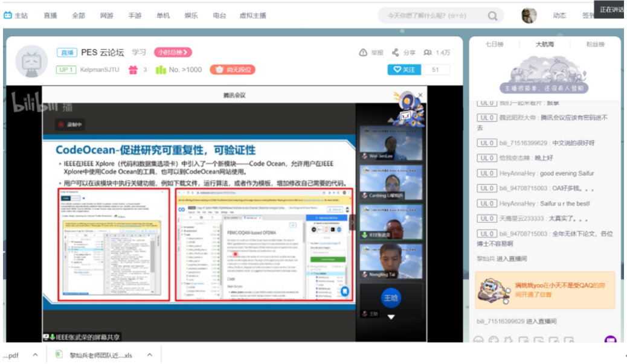This screenshot has width=627, height=364.
Task: Click the 分享 share icon
Action: pyautogui.click(x=395, y=53)
